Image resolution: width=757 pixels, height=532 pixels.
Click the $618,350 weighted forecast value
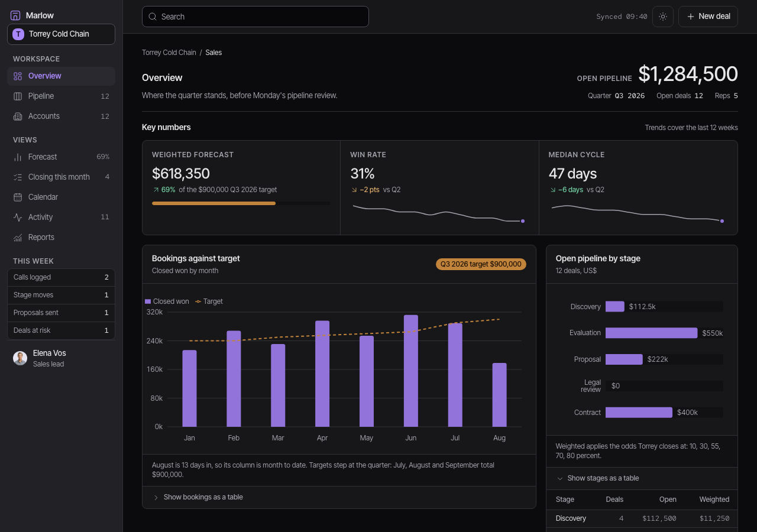[x=181, y=173]
